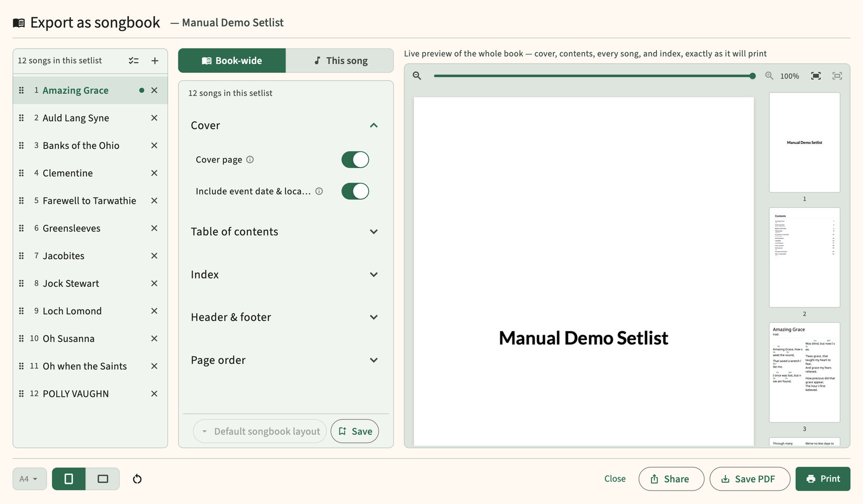Open page 2 contents thumbnail
The image size is (863, 504).
pyautogui.click(x=805, y=257)
